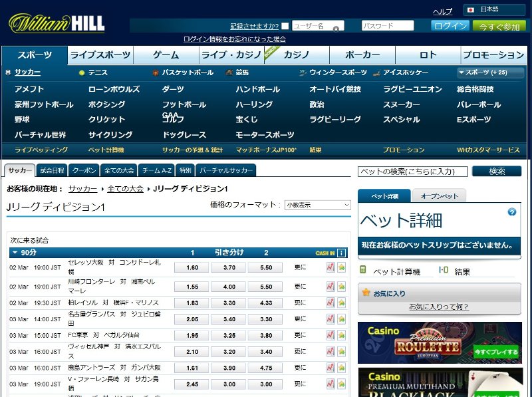The image size is (532, 397).
Task: Open the ライブスポーツ main tab
Action: 100,55
